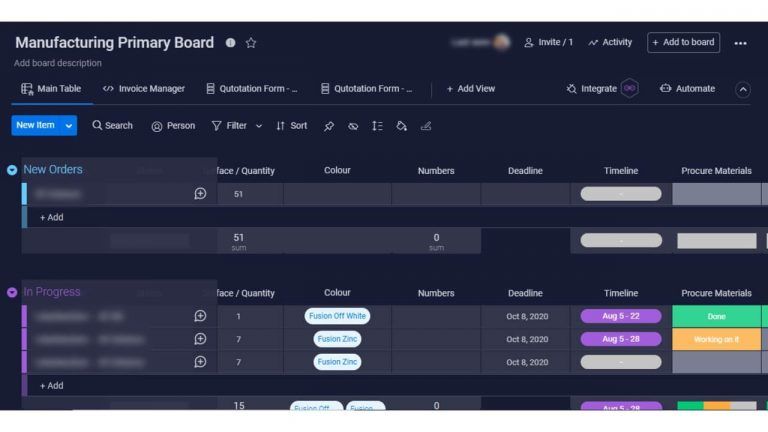Screen dimensions: 768x432
Task: Click the row height icon
Action: pyautogui.click(x=377, y=126)
